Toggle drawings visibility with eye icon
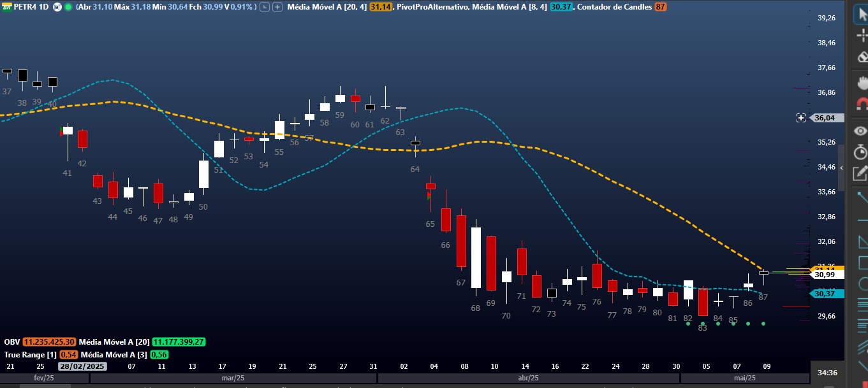The height and width of the screenshot is (388, 868). click(862, 131)
